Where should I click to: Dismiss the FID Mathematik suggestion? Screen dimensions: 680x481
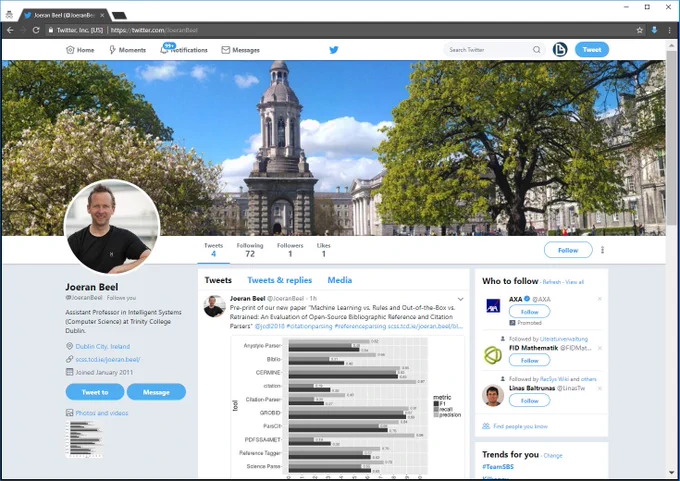[600, 348]
